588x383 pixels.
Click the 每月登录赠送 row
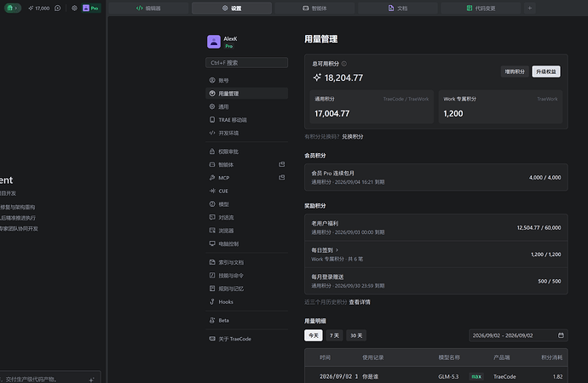point(436,281)
